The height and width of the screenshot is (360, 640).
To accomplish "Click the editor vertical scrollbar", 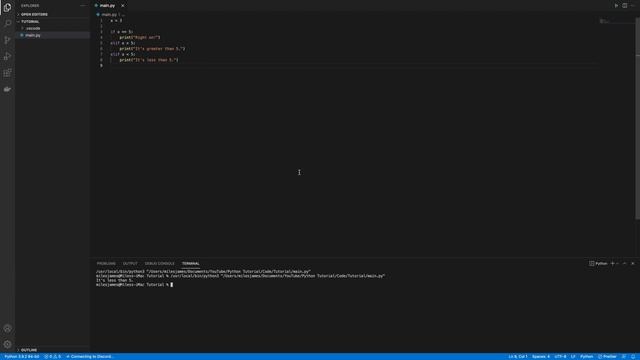I will [x=638, y=118].
